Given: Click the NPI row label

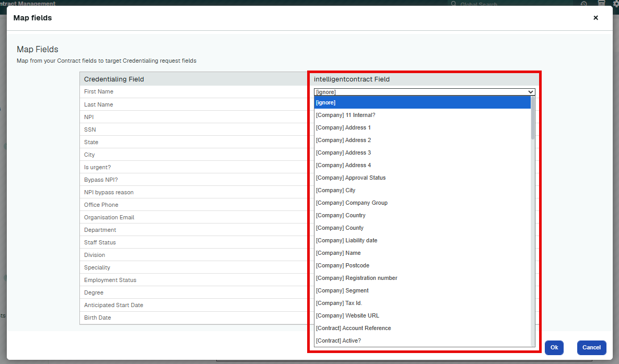Looking at the screenshot, I should (x=89, y=118).
